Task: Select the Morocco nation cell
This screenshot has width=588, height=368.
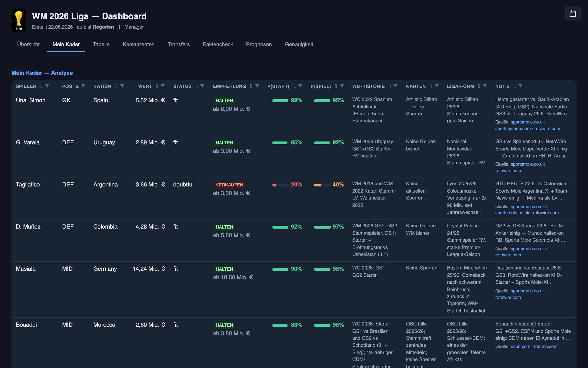Action: coord(104,325)
